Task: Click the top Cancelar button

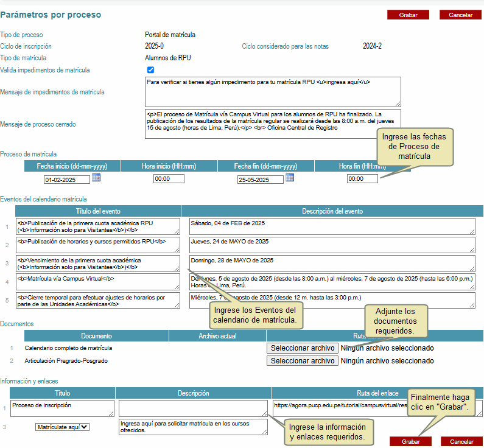Action: coord(460,15)
